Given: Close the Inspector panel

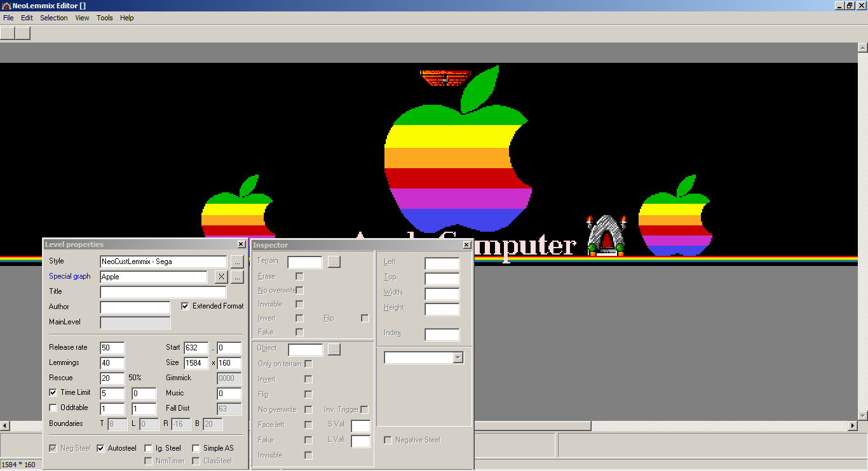Looking at the screenshot, I should (466, 245).
